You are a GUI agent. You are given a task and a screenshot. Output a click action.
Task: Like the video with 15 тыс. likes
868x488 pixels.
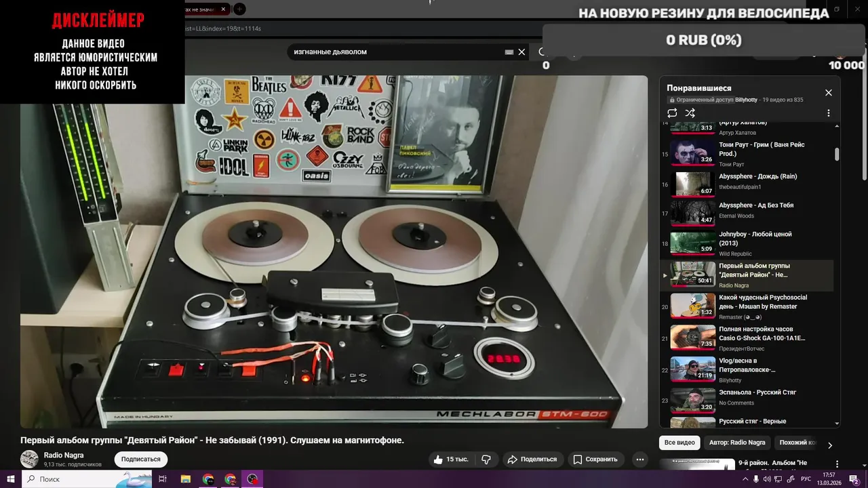coord(452,459)
